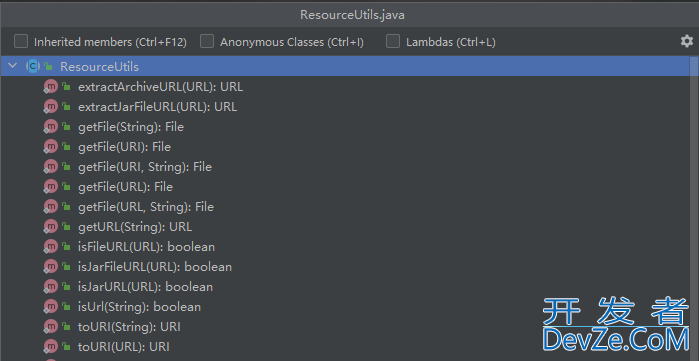Click public lock icon beside getURL(String)
This screenshot has height=361, width=699.
[66, 227]
